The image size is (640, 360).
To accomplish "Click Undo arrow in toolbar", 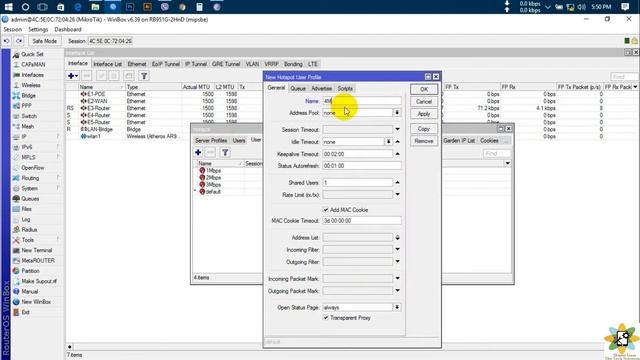I will pos(7,41).
